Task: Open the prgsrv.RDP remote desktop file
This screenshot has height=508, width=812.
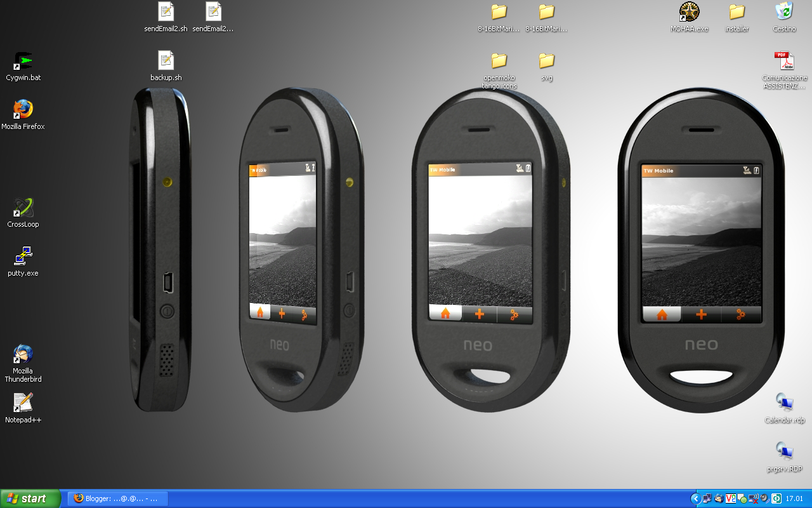Action: pos(785,457)
